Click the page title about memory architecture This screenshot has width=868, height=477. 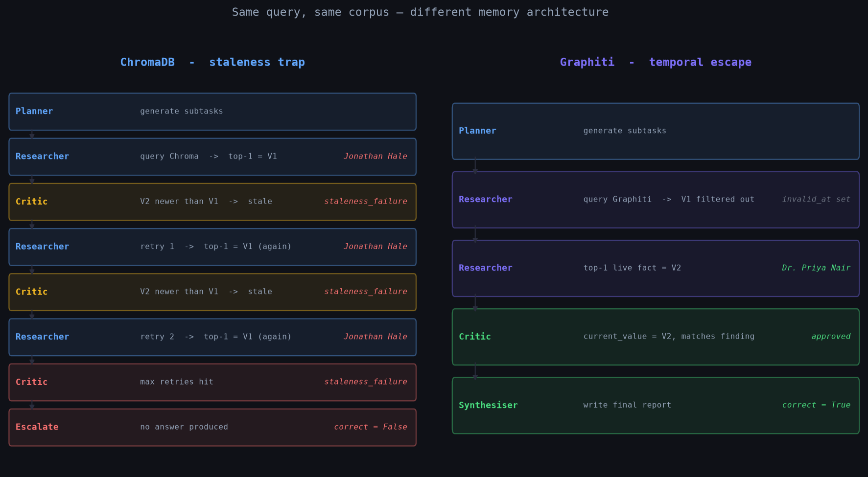(420, 12)
